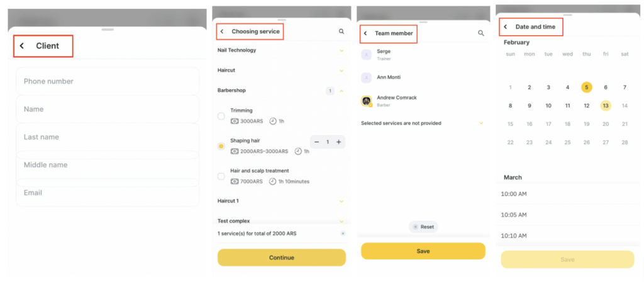Screen dimensions: 644x284
Task: Go back from Date and time screen
Action: [505, 27]
